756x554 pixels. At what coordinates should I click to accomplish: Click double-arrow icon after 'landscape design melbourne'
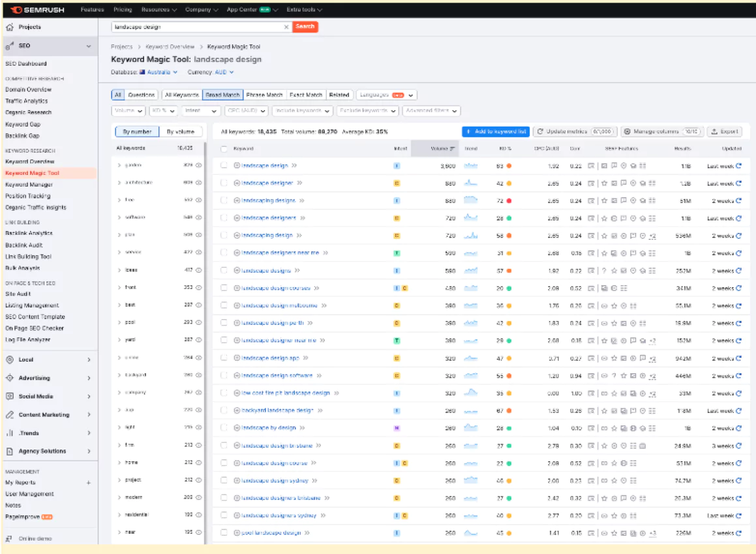click(324, 305)
